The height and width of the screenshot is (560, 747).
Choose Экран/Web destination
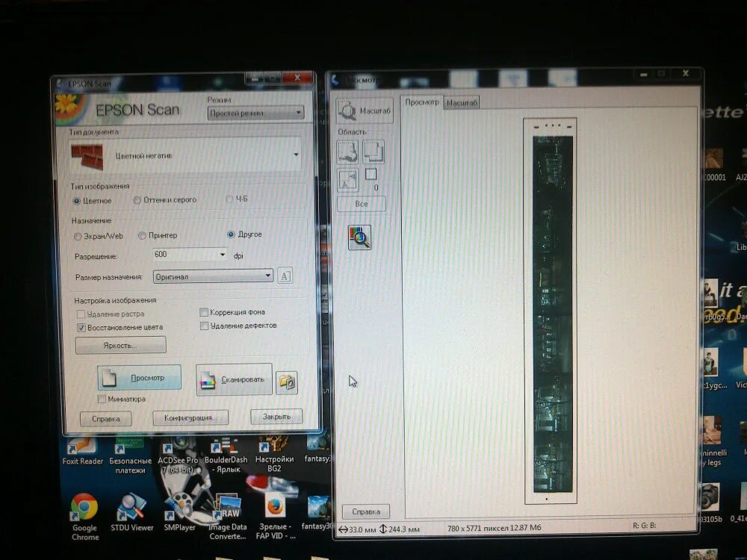point(78,236)
